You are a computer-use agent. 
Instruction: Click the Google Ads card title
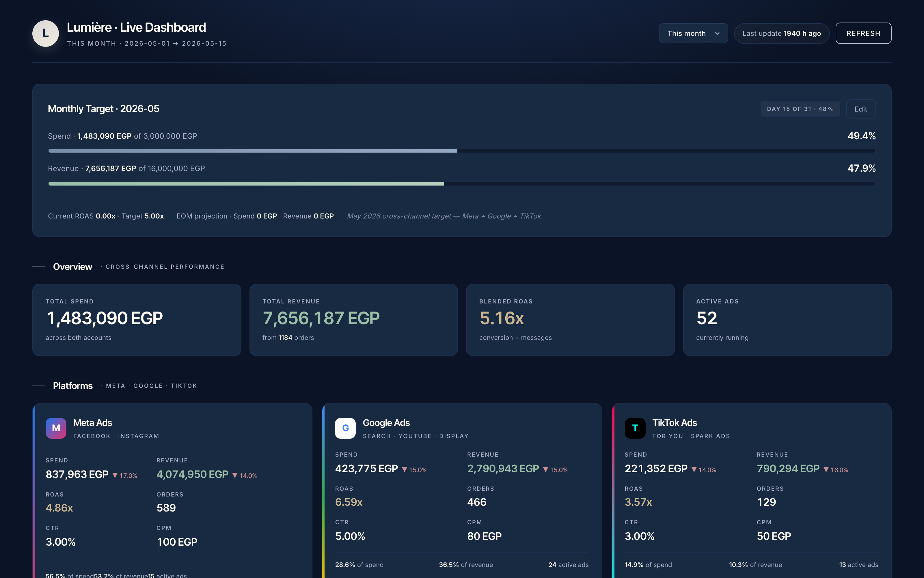pos(386,423)
